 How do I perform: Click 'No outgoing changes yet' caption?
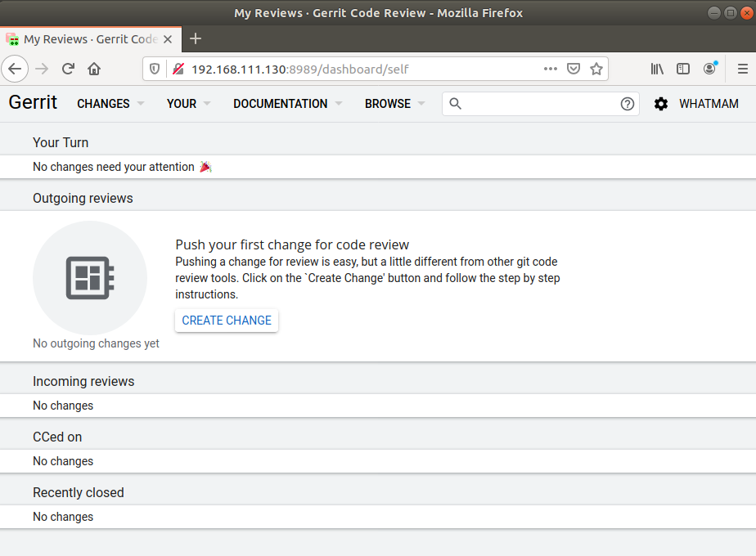96,343
